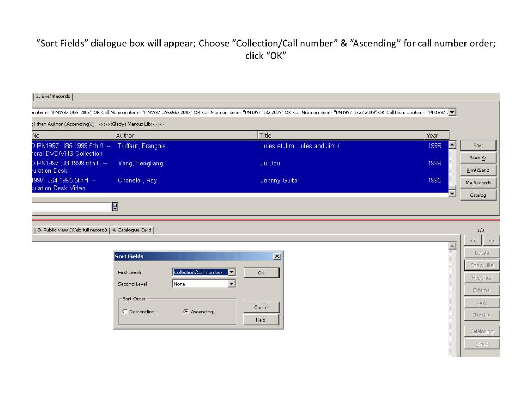Select the Ju Dou record
The width and height of the screenshot is (532, 399).
click(x=240, y=167)
